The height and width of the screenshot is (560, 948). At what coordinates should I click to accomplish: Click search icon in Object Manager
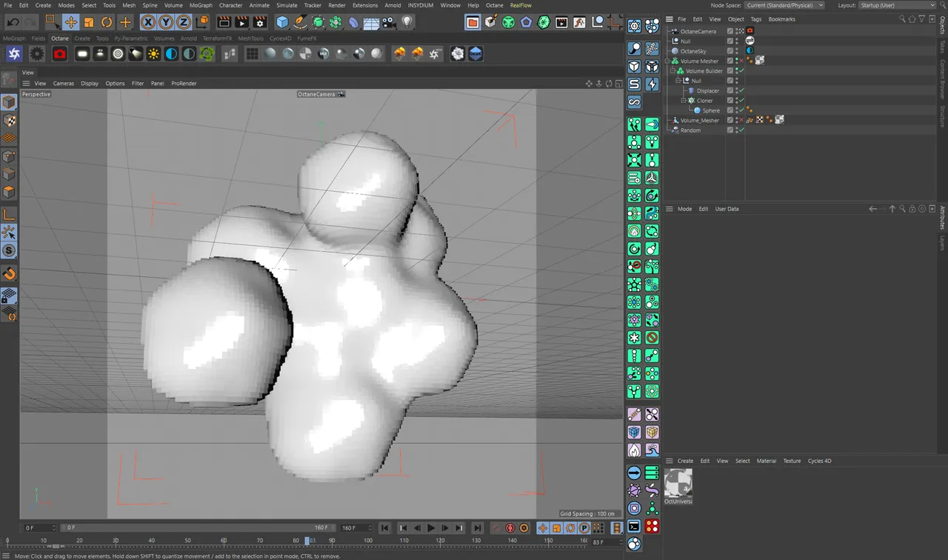902,19
